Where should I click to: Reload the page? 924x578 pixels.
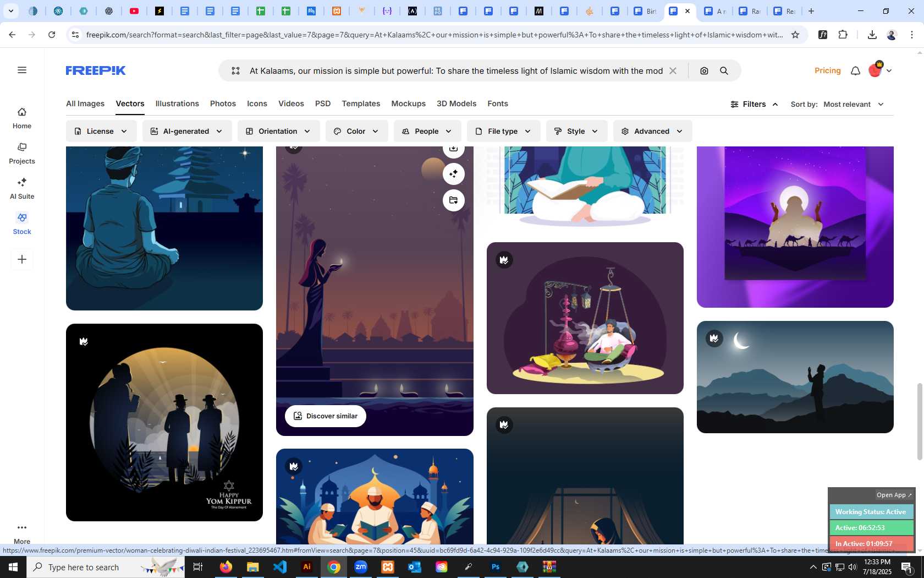52,35
